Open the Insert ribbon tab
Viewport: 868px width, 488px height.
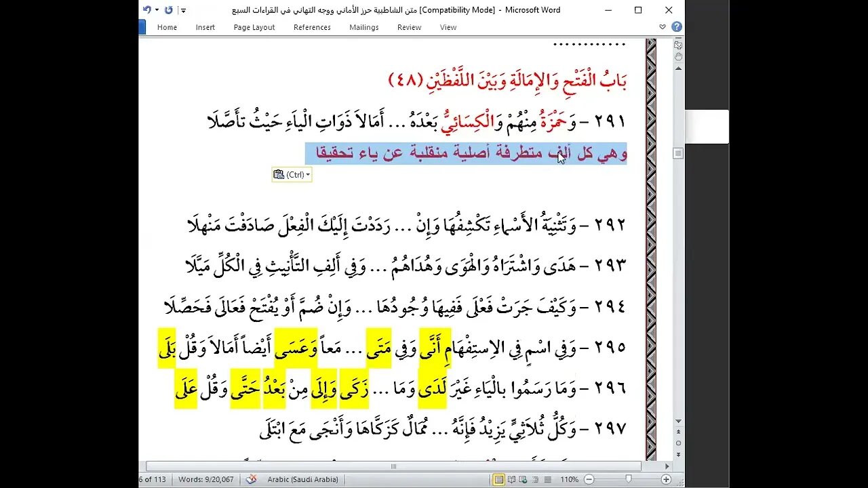pos(205,27)
